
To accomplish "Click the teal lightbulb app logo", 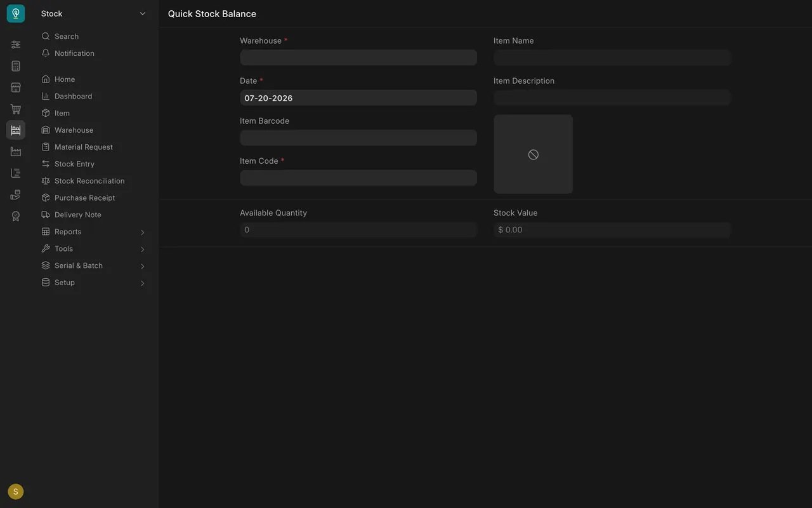I will (x=16, y=13).
